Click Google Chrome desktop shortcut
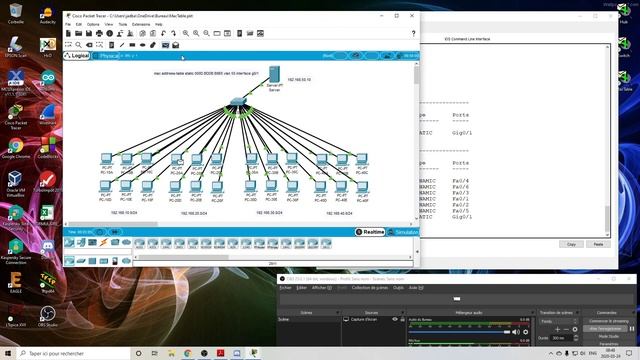The image size is (640, 360). [x=16, y=149]
